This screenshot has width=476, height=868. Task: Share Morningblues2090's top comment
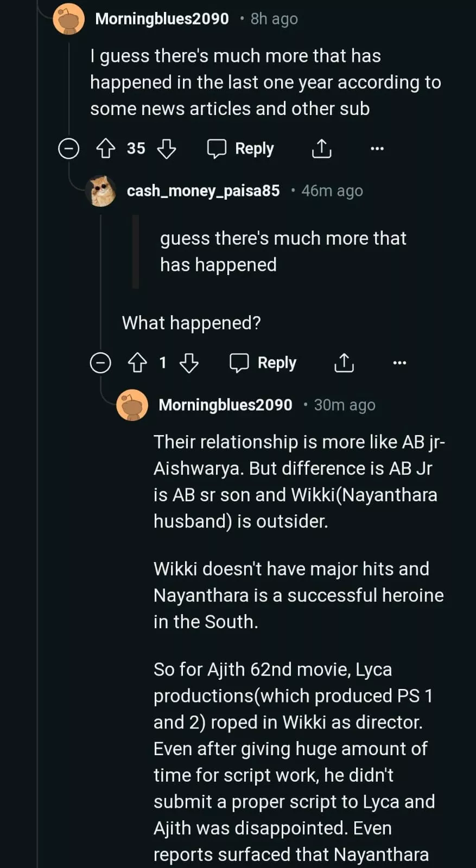tap(321, 148)
